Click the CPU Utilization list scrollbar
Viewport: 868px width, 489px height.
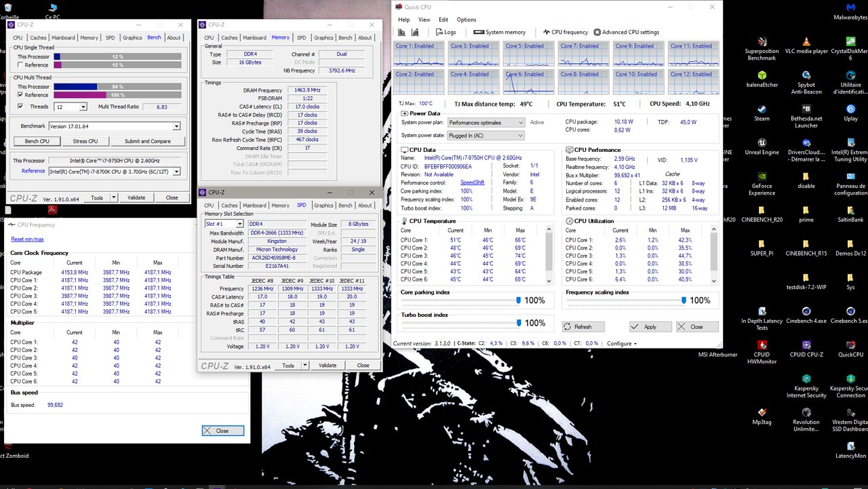point(713,256)
